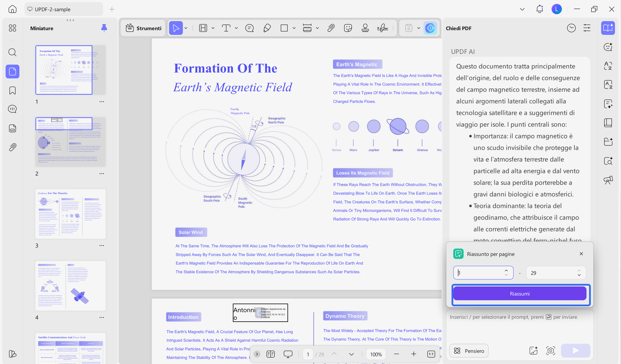This screenshot has width=621, height=364.
Task: Select the sticker tool icon
Action: click(x=348, y=28)
